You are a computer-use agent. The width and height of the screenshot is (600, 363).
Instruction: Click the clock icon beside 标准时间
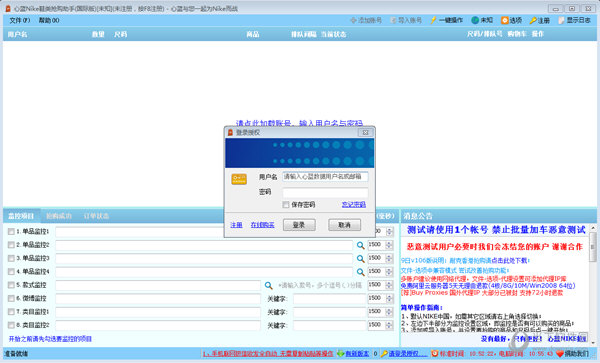pyautogui.click(x=435, y=354)
